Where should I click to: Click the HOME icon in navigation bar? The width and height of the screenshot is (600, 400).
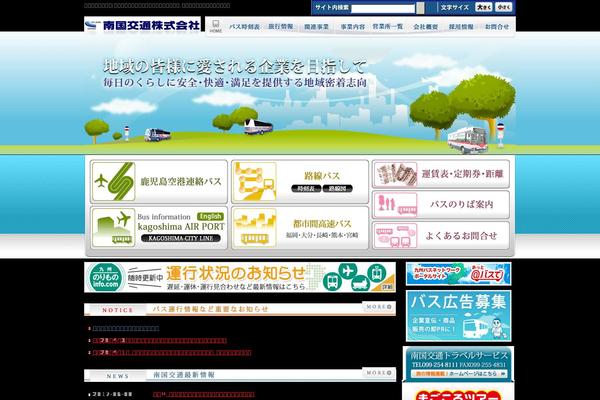click(216, 25)
